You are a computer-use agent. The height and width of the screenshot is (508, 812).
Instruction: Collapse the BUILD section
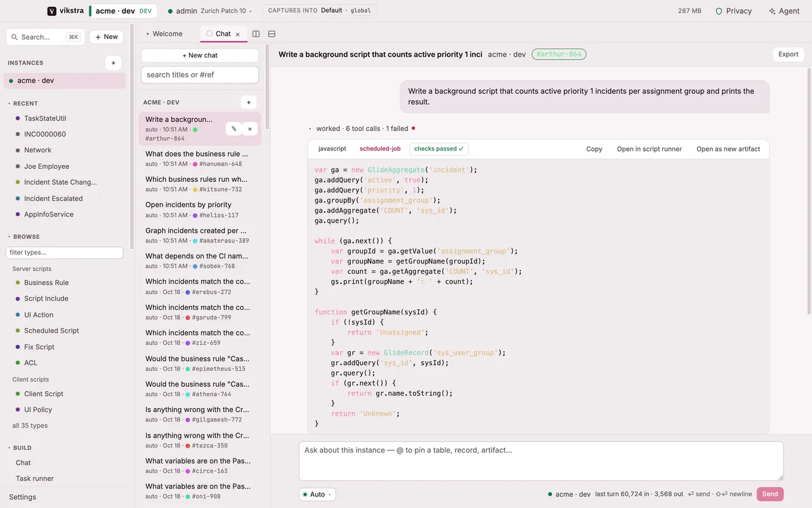pos(20,448)
